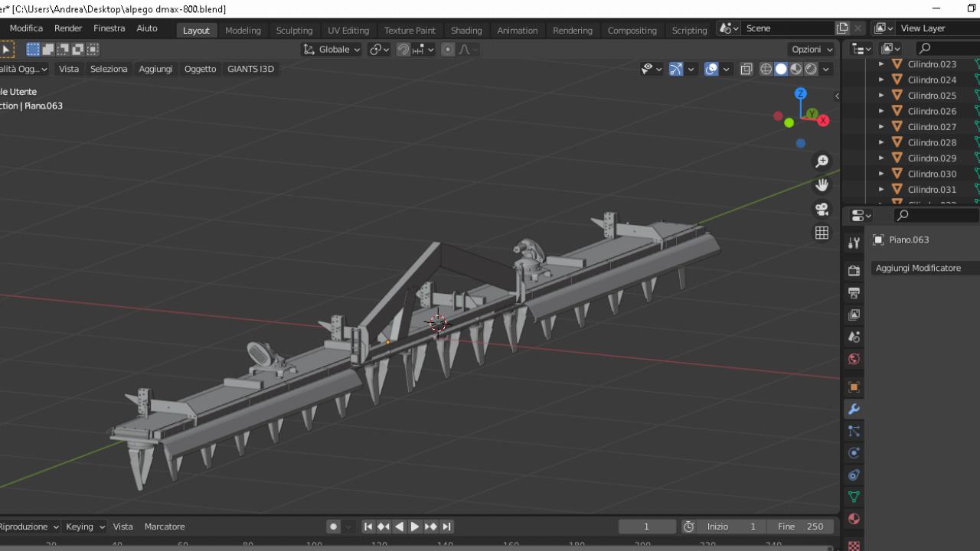Image resolution: width=980 pixels, height=551 pixels.
Task: Switch to the UV Editing workspace tab
Action: 348,31
